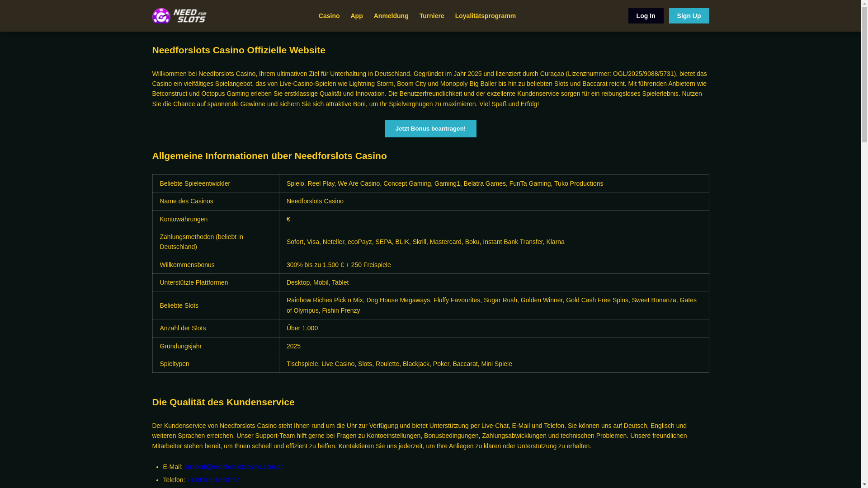Click the support phone number link

point(213,480)
